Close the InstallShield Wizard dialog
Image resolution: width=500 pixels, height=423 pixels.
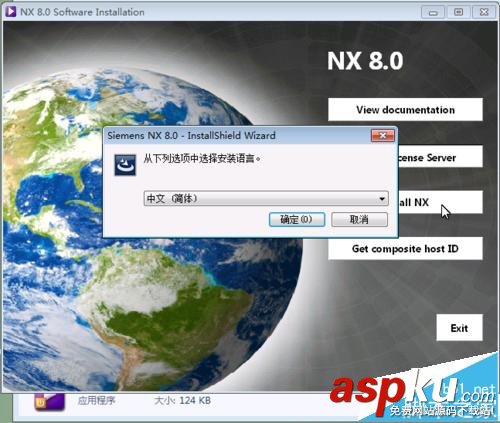[383, 136]
